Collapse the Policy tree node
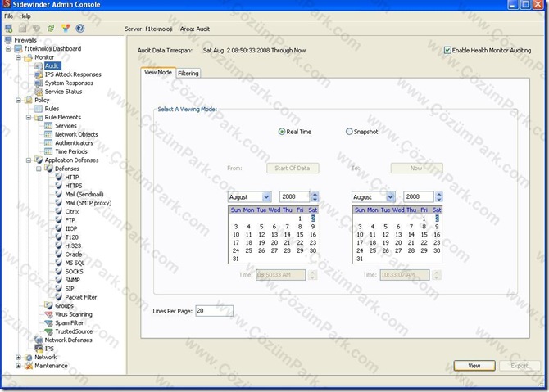This screenshot has width=549, height=392. pos(18,101)
